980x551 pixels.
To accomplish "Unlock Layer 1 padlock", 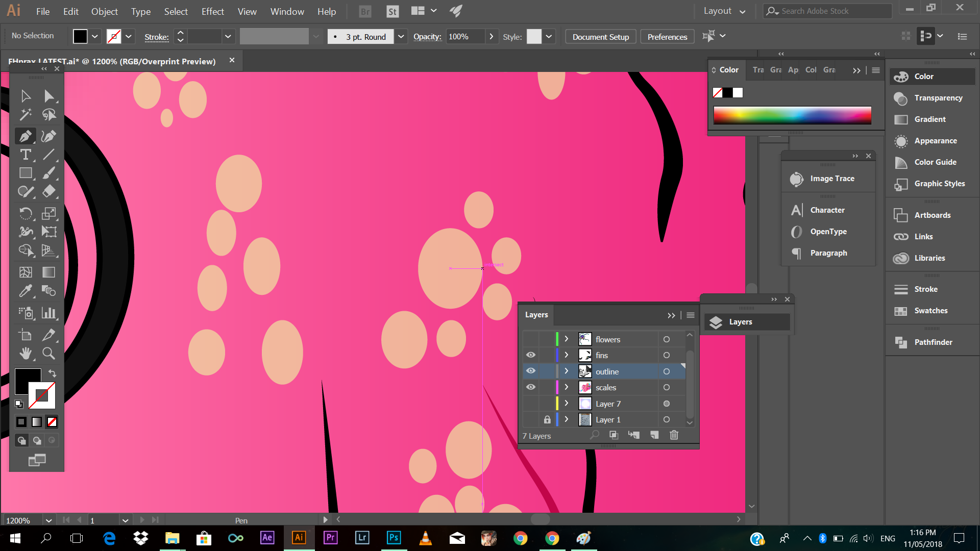I will tap(547, 419).
